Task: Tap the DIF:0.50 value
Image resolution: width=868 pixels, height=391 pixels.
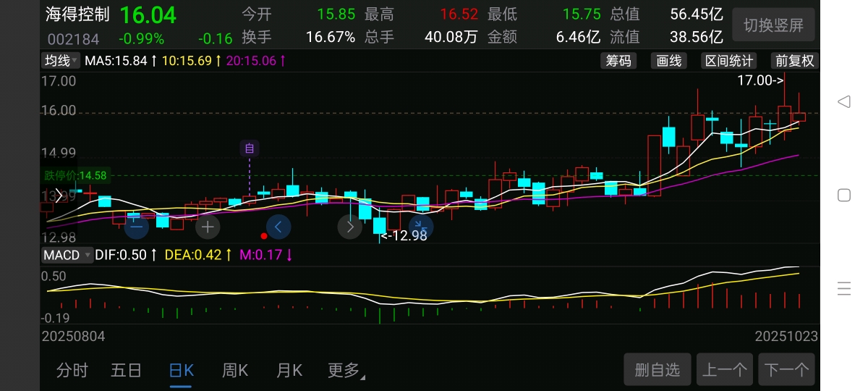Action: pyautogui.click(x=121, y=255)
